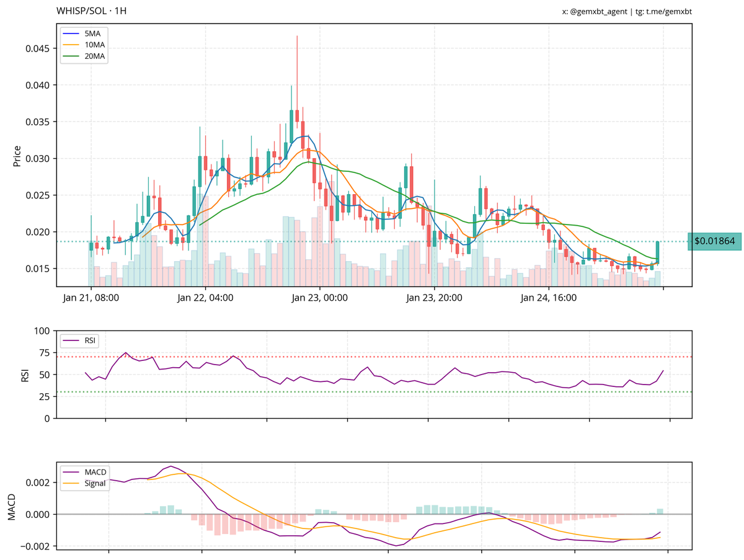Click the $0.01864 current price tag
Viewport: 744px width, 560px height.
point(714,241)
